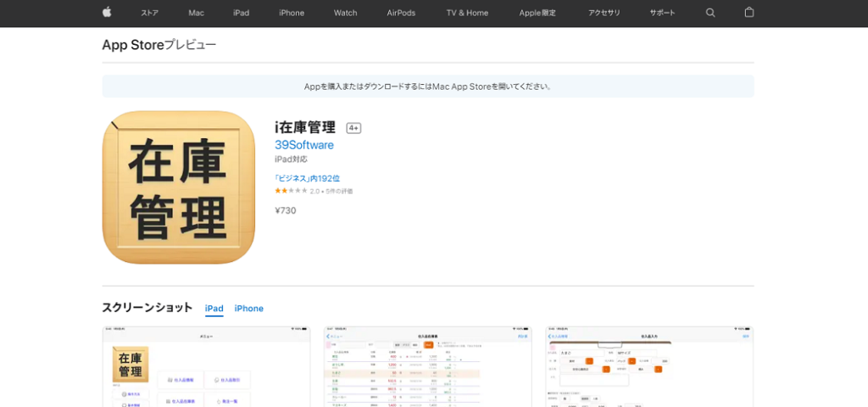
Task: Open the third screenshot showing the item entry form
Action: click(649, 366)
